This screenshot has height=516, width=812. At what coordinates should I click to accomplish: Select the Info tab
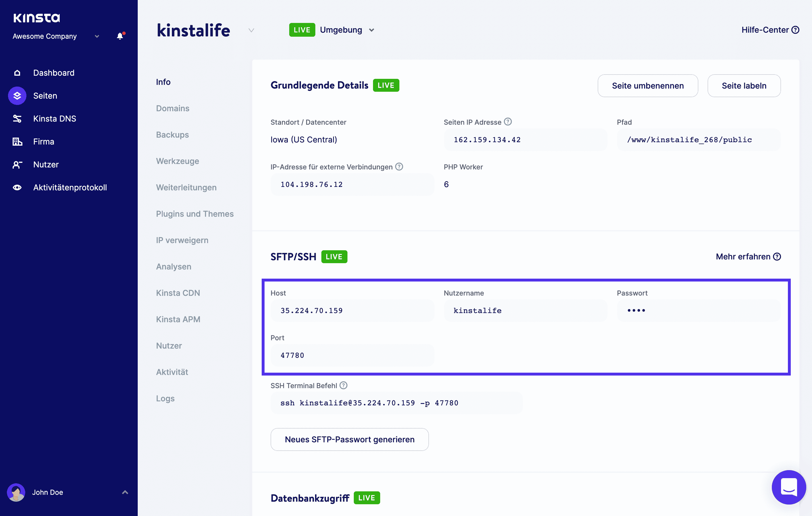[163, 82]
